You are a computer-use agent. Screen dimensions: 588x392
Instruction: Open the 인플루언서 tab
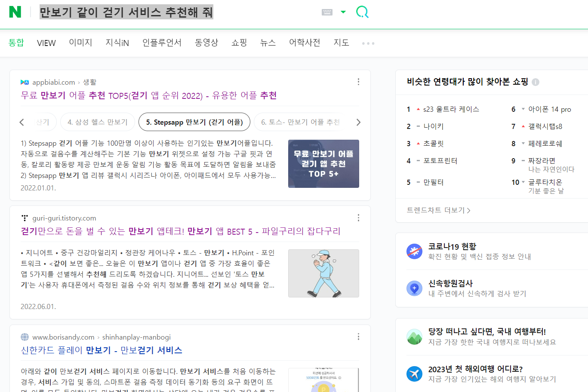coord(162,43)
